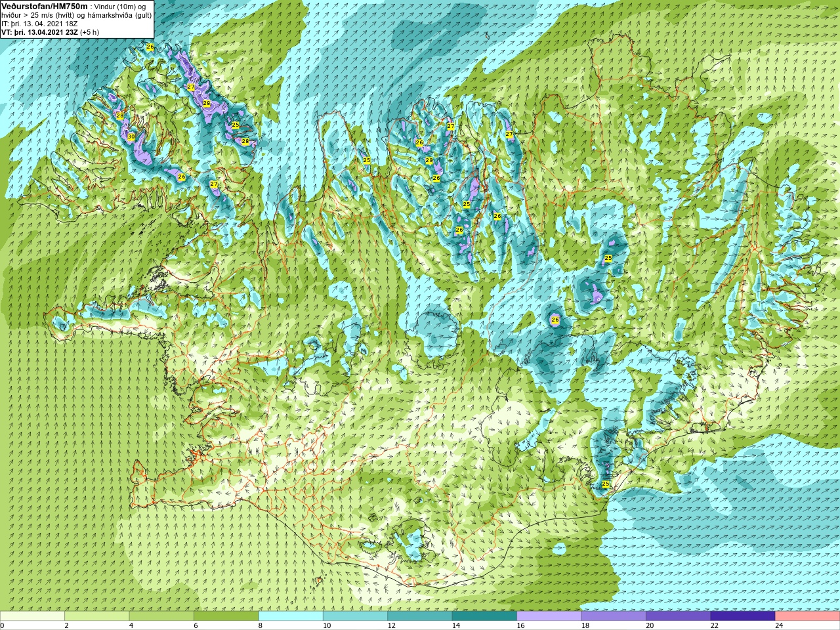The width and height of the screenshot is (840, 630).
Task: Click the 22–24 m/s deep indigo legend swatch
Action: click(x=744, y=616)
